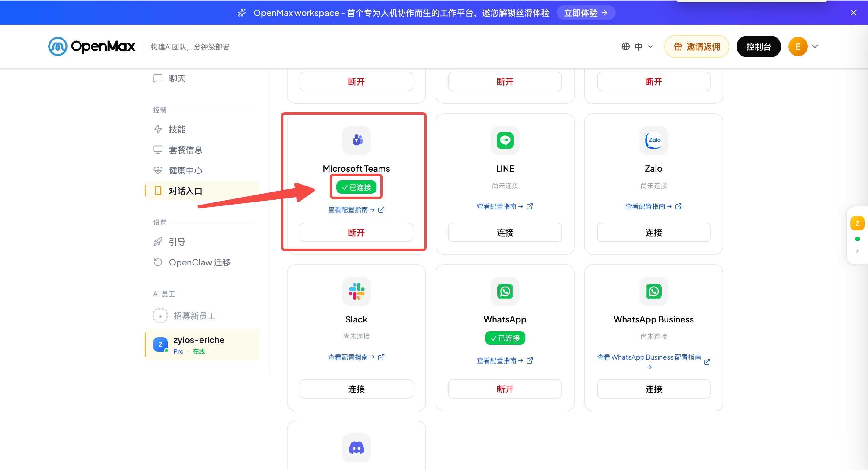This screenshot has height=470, width=868.
Task: Click the zylos-eriche blue Z avatar
Action: tap(160, 345)
